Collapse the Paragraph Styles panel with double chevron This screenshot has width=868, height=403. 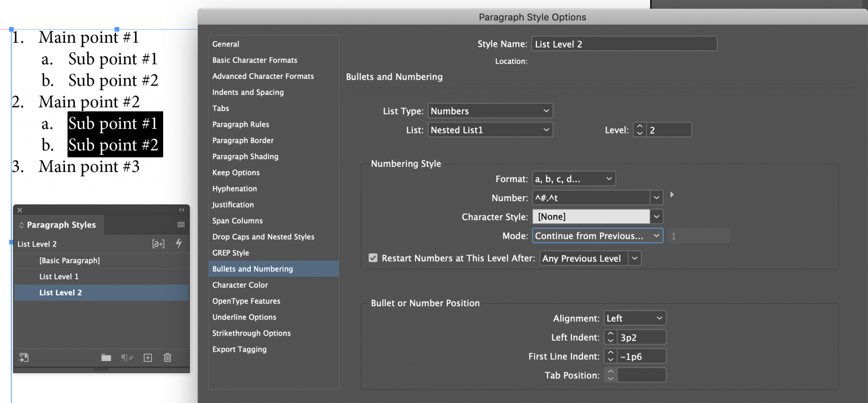[182, 210]
